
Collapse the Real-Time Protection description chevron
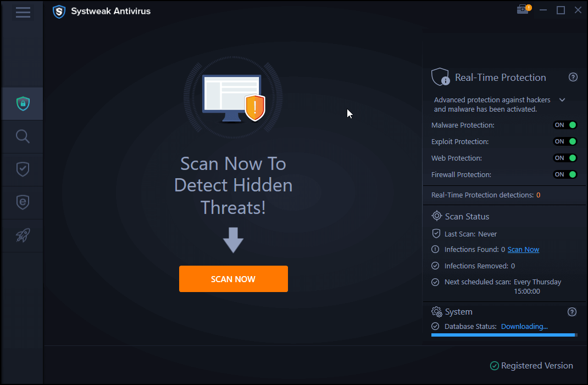[562, 100]
